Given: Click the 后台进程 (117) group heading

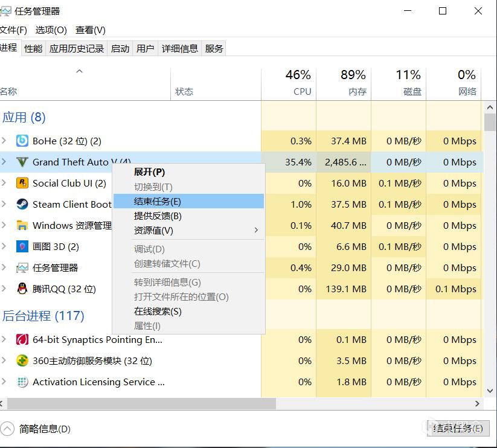Looking at the screenshot, I should click(x=43, y=316).
